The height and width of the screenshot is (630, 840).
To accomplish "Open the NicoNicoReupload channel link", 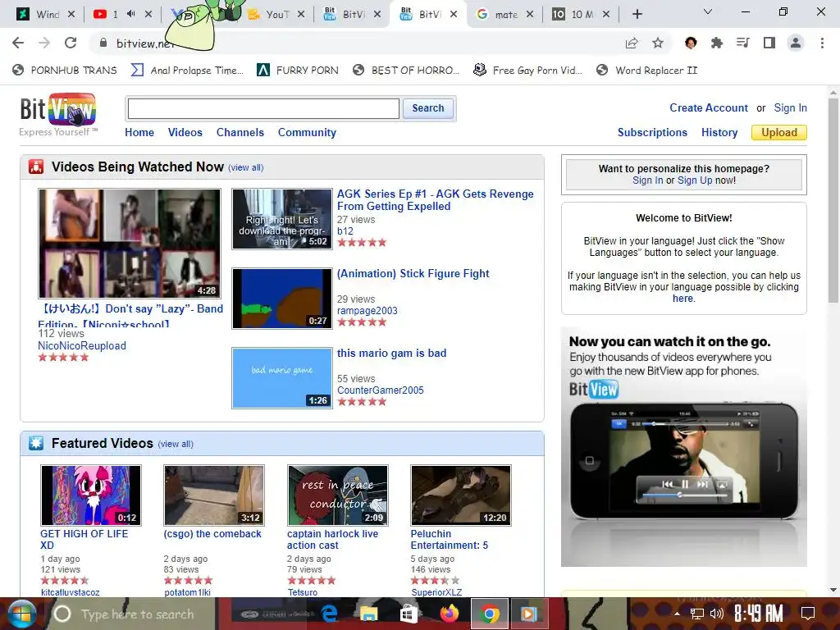I will [82, 345].
